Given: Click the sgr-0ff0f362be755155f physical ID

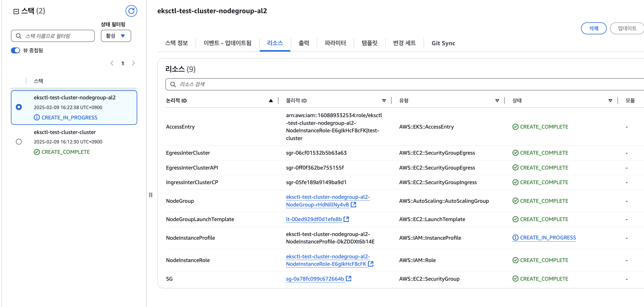Looking at the screenshot, I should click(315, 168).
